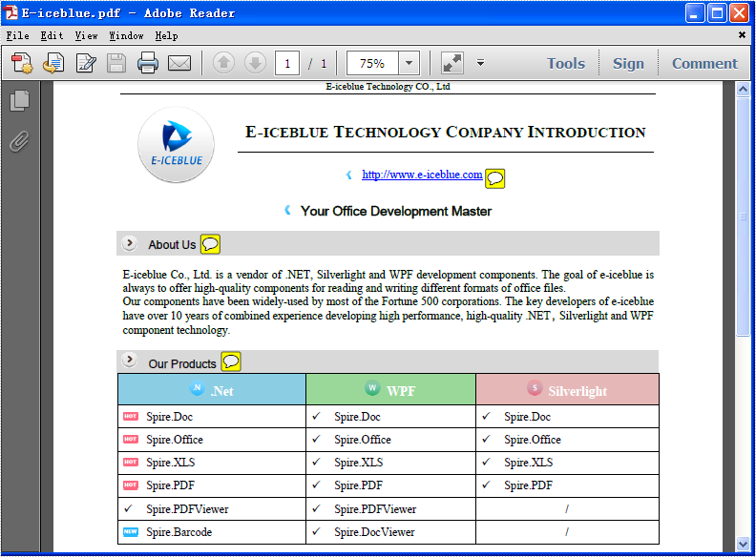Open the Tools pane
756x557 pixels.
pyautogui.click(x=565, y=63)
